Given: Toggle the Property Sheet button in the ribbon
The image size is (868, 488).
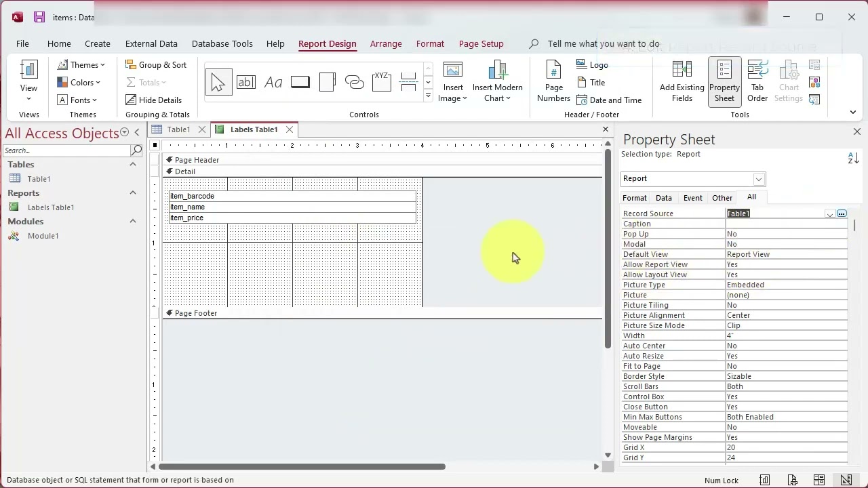Looking at the screenshot, I should click(724, 81).
